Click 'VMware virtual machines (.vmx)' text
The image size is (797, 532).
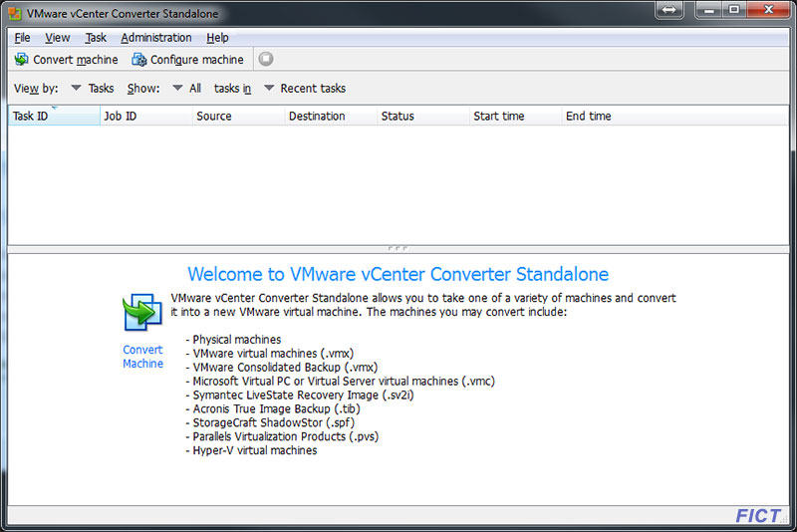(273, 353)
